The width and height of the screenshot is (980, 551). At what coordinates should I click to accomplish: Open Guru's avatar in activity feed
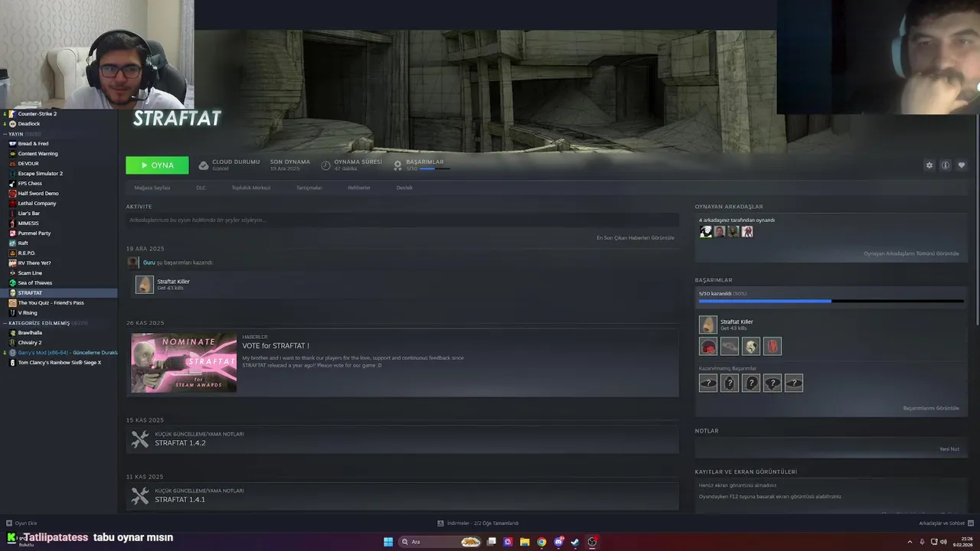click(133, 262)
